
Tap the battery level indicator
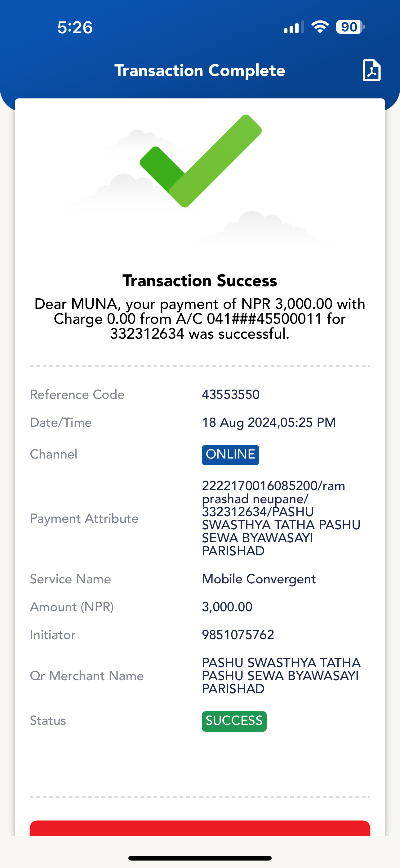pos(350,27)
